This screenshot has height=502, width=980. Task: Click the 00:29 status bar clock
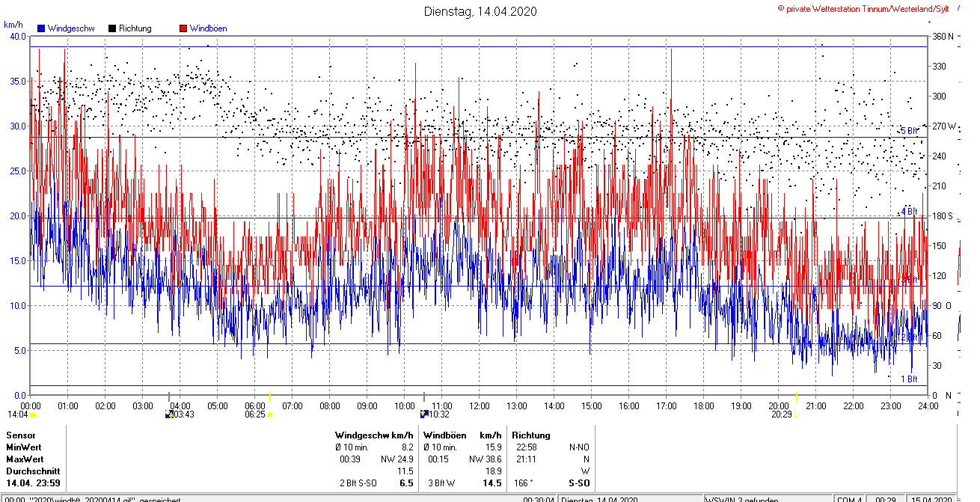tap(885, 500)
